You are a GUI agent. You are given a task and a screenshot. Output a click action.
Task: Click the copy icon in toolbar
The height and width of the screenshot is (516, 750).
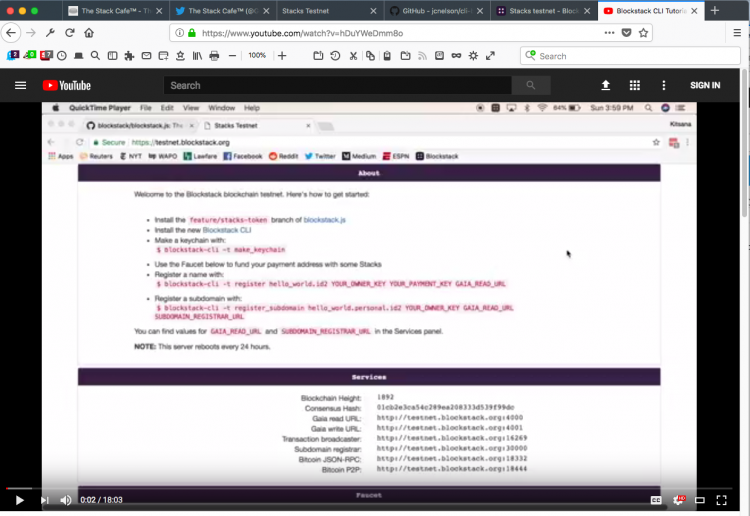(x=370, y=56)
